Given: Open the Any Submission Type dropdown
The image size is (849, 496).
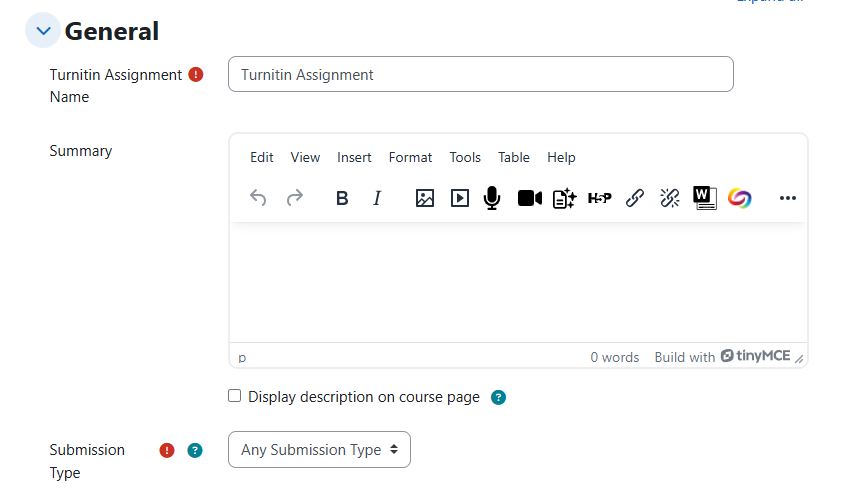Looking at the screenshot, I should [x=319, y=449].
